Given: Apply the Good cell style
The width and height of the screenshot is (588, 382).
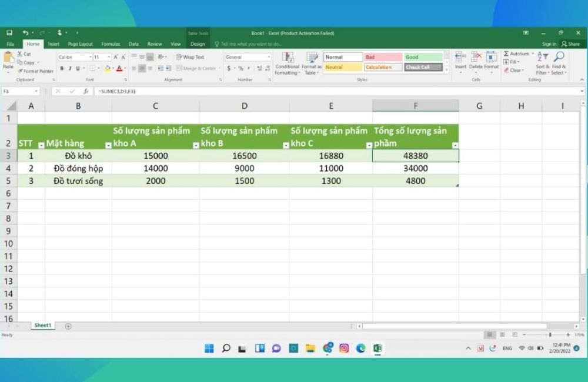Looking at the screenshot, I should click(423, 57).
